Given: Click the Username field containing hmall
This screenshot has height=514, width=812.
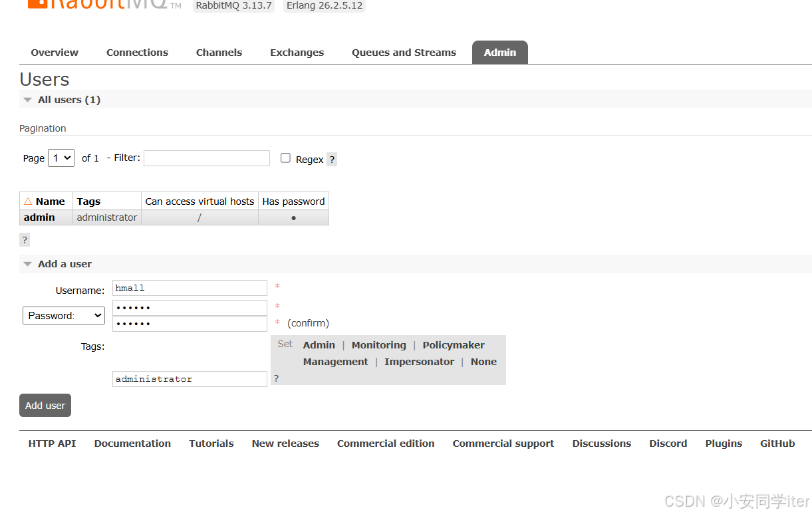Looking at the screenshot, I should [190, 288].
